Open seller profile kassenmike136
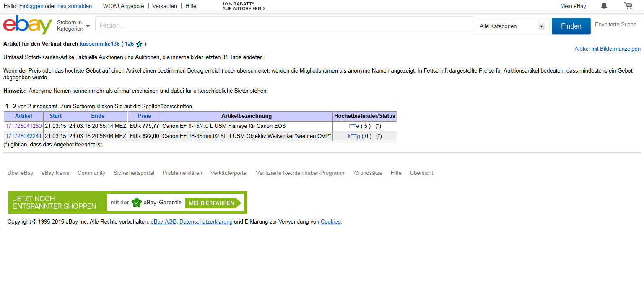 click(100, 44)
